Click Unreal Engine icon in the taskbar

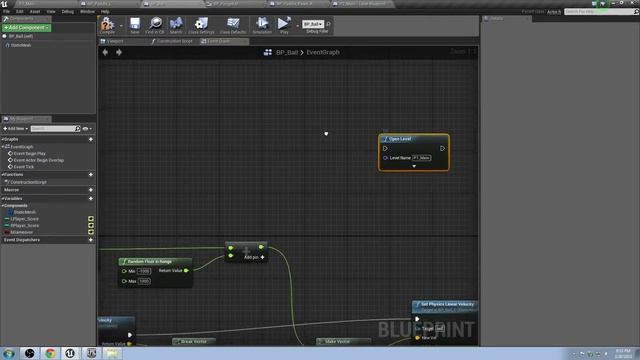[x=70, y=353]
